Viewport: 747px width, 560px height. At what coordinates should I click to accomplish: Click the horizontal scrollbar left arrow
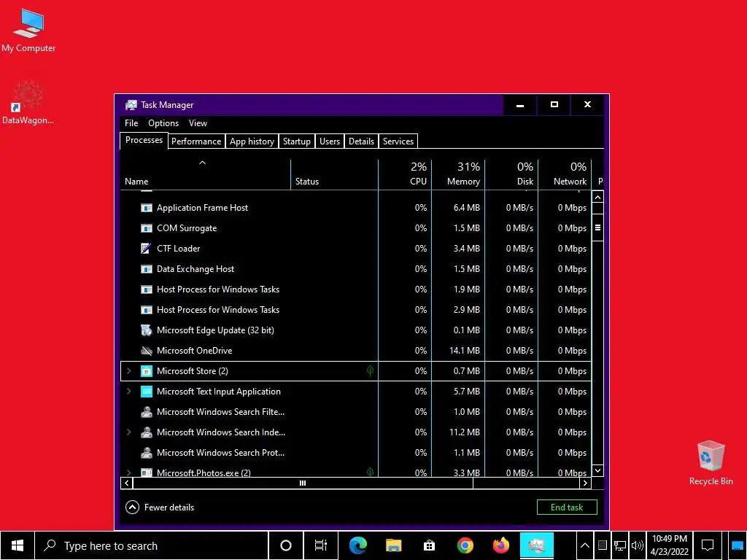pyautogui.click(x=127, y=483)
